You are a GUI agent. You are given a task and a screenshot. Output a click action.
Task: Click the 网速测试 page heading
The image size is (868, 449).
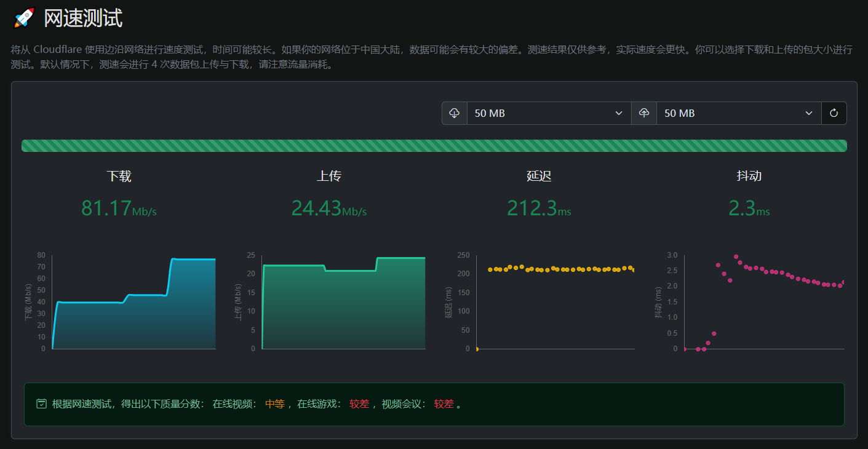83,18
